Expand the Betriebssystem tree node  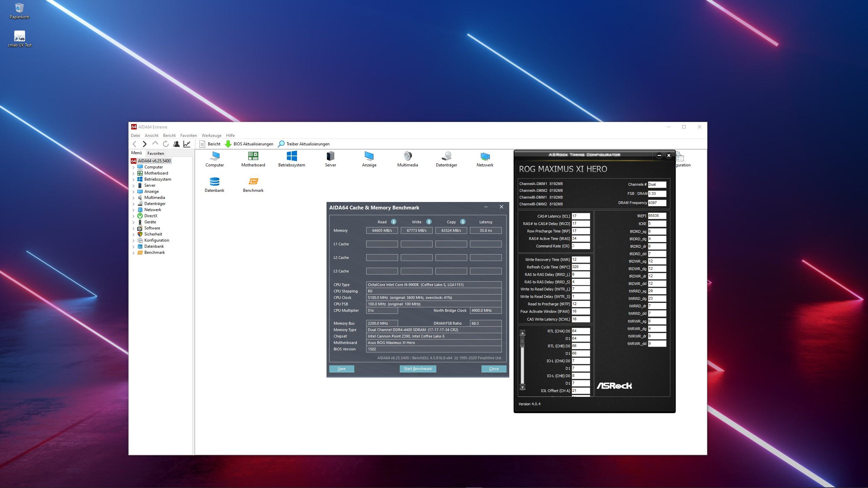click(133, 180)
